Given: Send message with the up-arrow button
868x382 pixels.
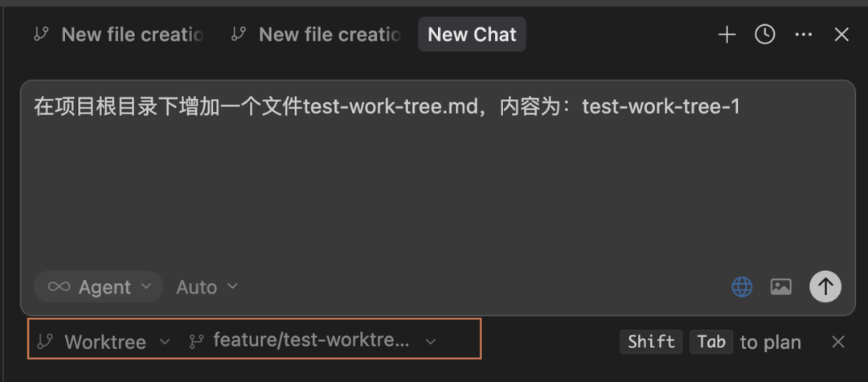Looking at the screenshot, I should tap(825, 285).
